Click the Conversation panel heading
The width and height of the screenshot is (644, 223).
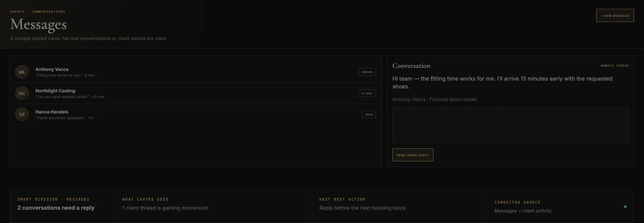[x=411, y=66]
